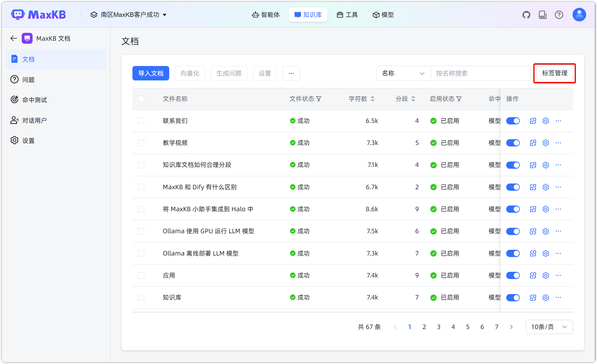Switch to the 智能体 navigation tab
This screenshot has width=597, height=364.
point(266,14)
